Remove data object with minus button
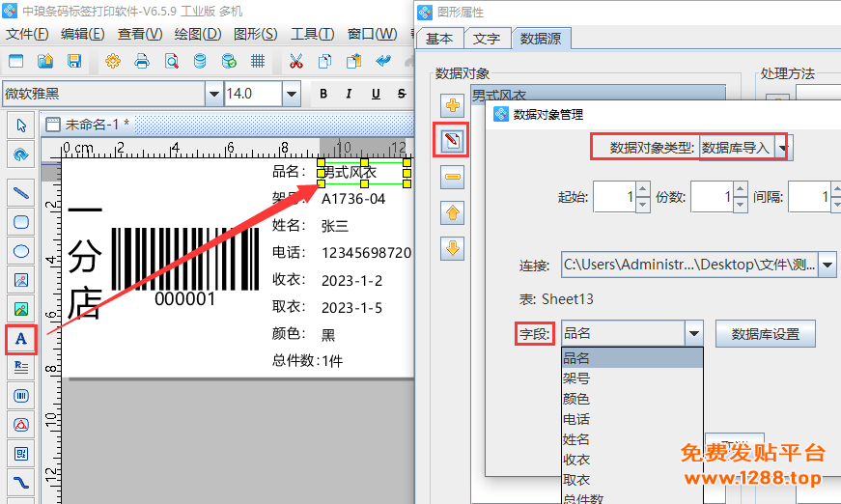 (x=452, y=177)
